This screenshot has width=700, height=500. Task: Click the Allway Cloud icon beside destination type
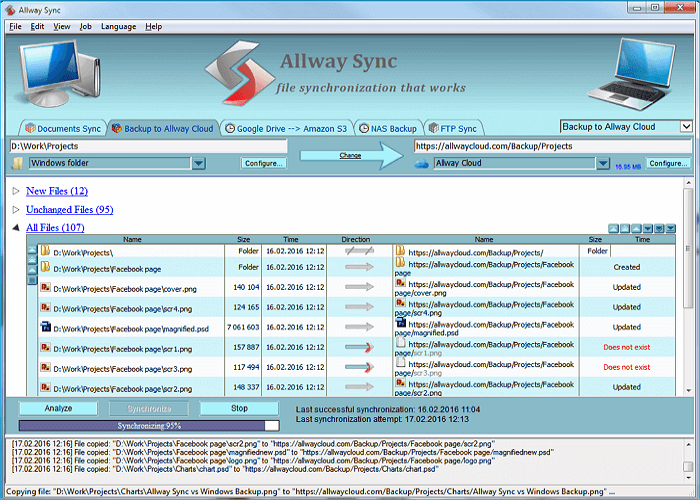click(422, 163)
